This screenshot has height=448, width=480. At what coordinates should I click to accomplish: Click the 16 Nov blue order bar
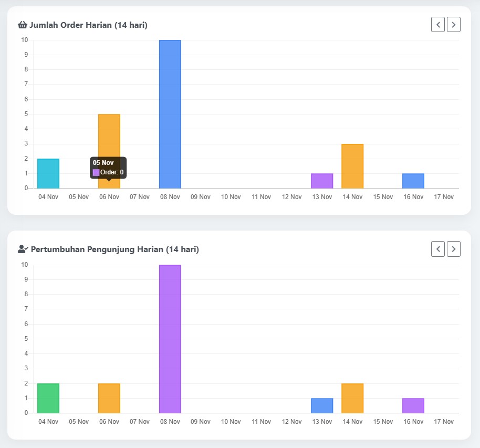tap(413, 181)
